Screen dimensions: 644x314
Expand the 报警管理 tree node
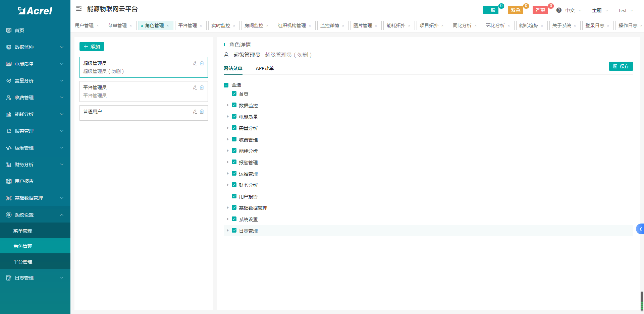(227, 162)
